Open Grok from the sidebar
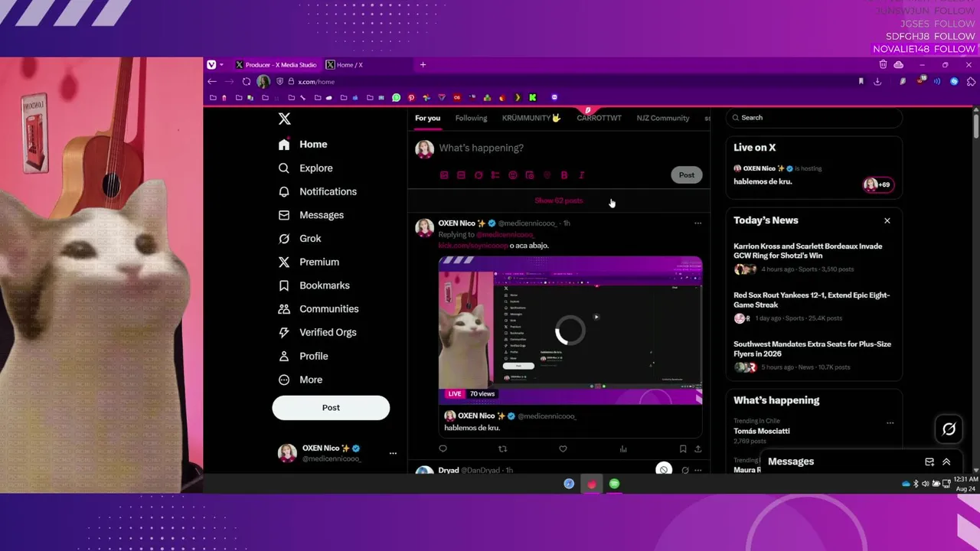 pyautogui.click(x=300, y=239)
